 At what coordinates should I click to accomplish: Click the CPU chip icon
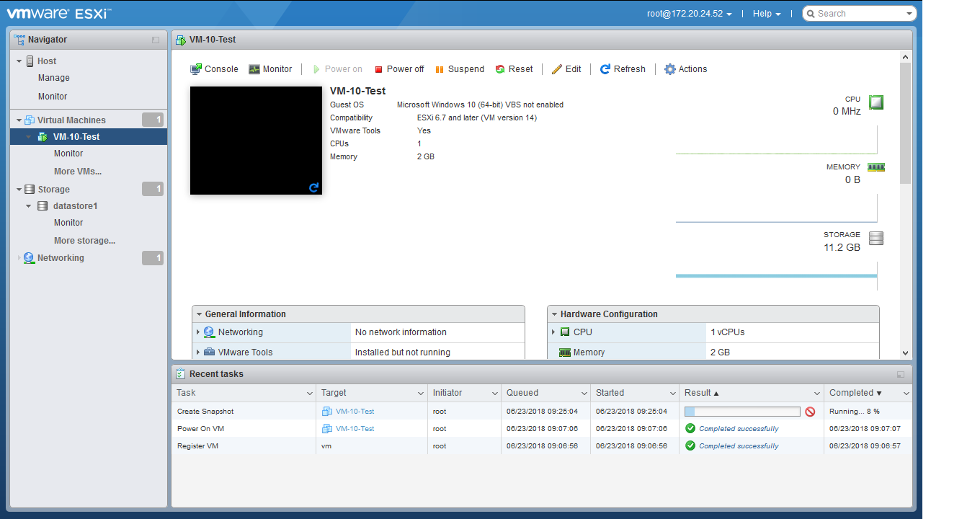876,102
